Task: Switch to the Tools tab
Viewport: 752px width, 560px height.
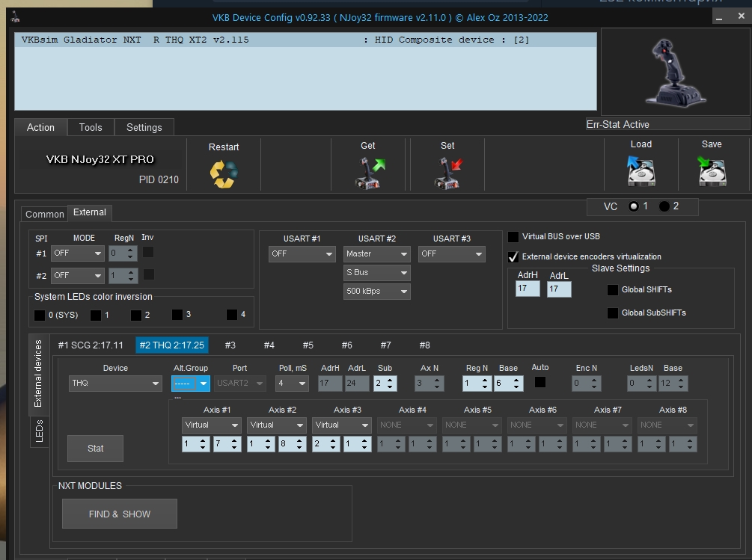Action: [91, 128]
